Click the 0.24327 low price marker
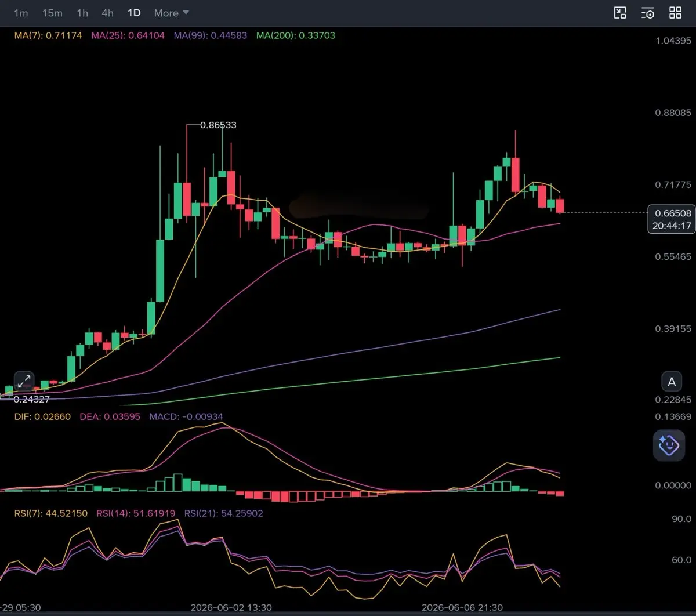Image resolution: width=696 pixels, height=616 pixels. tap(31, 399)
